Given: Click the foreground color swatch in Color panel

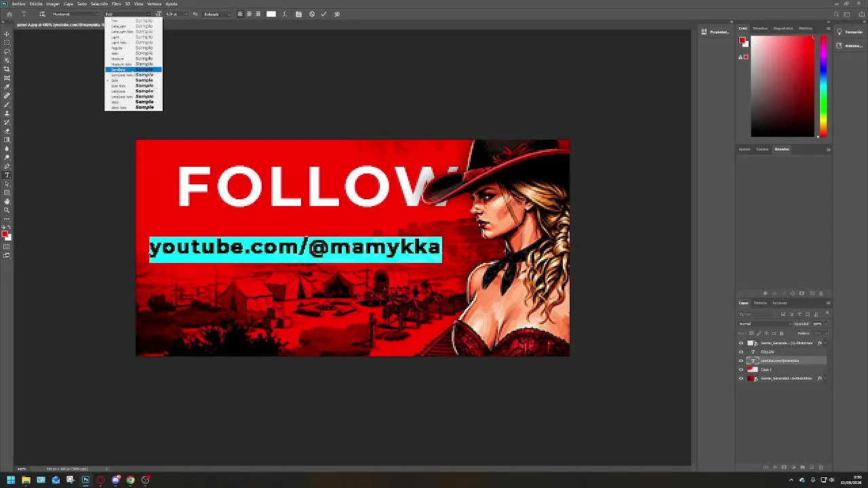Looking at the screenshot, I should tap(743, 41).
